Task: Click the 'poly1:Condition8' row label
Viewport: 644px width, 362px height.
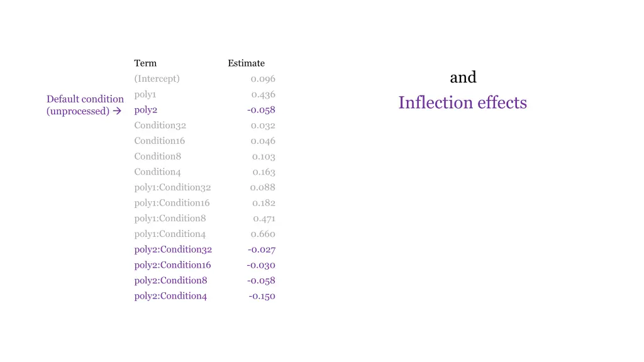Action: click(170, 218)
